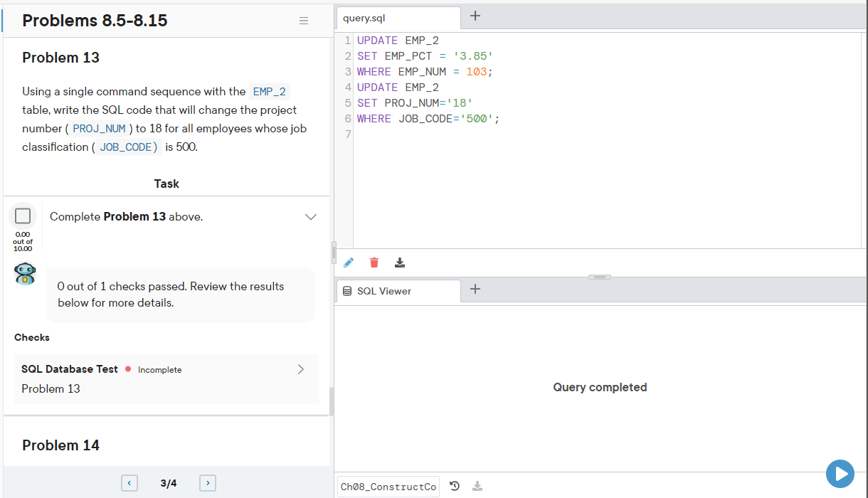
Task: Select the Edit pencil tool
Action: [348, 263]
